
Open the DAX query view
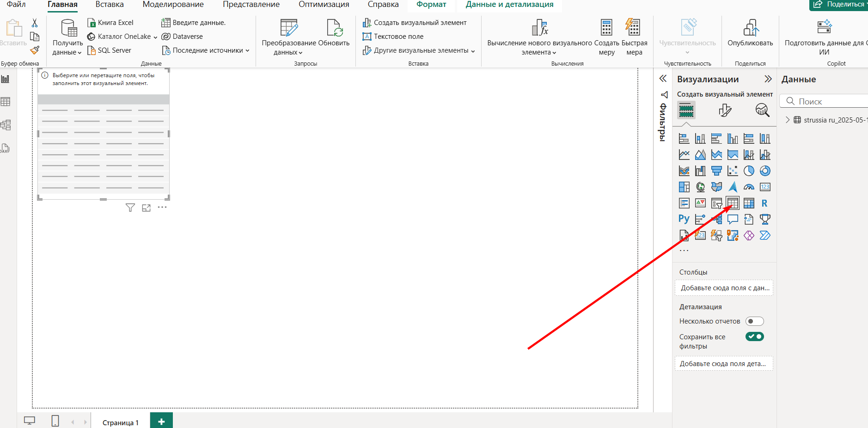click(x=5, y=148)
